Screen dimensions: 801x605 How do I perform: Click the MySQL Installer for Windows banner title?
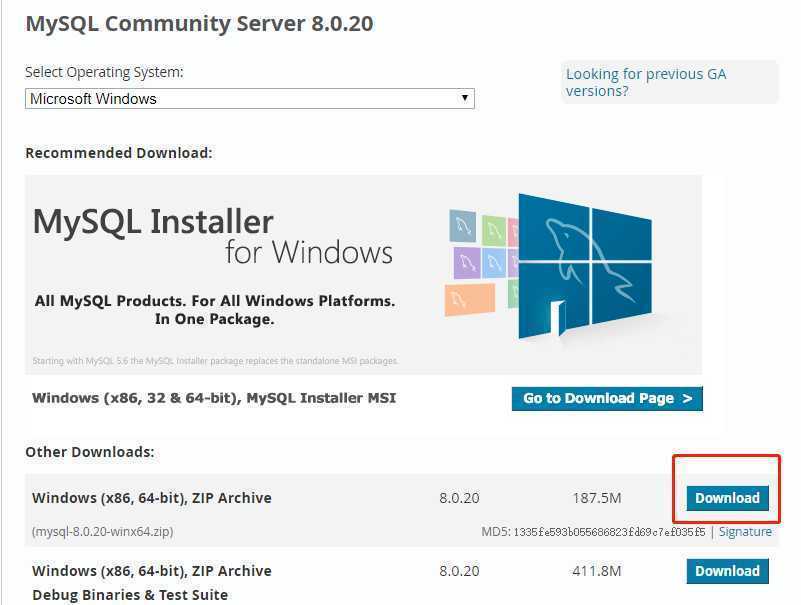coord(213,236)
